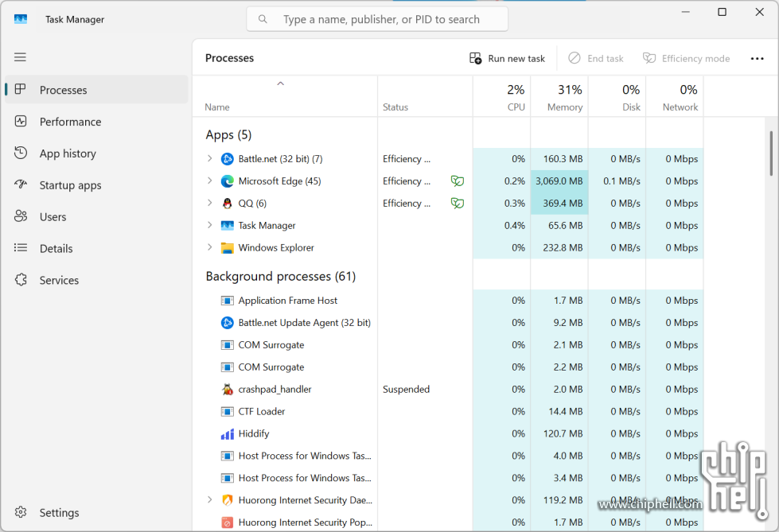Expand Huorong Internet Security Daemon group
The image size is (779, 532).
click(x=209, y=499)
